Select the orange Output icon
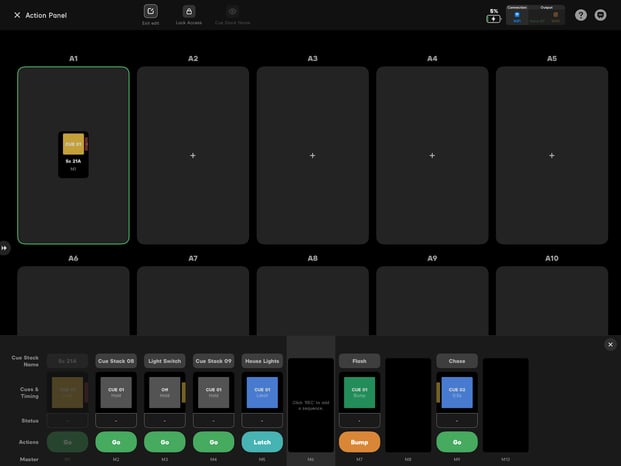The image size is (621, 466). click(x=556, y=17)
